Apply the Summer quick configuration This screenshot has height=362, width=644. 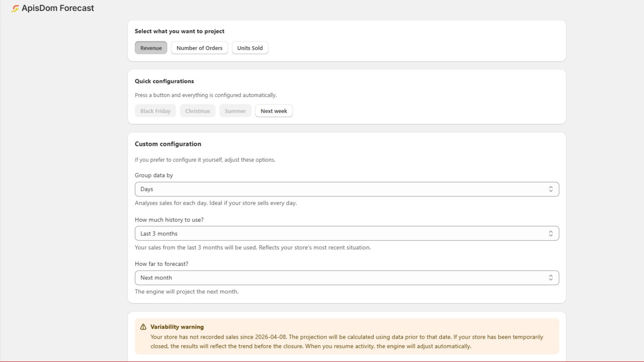tap(235, 111)
